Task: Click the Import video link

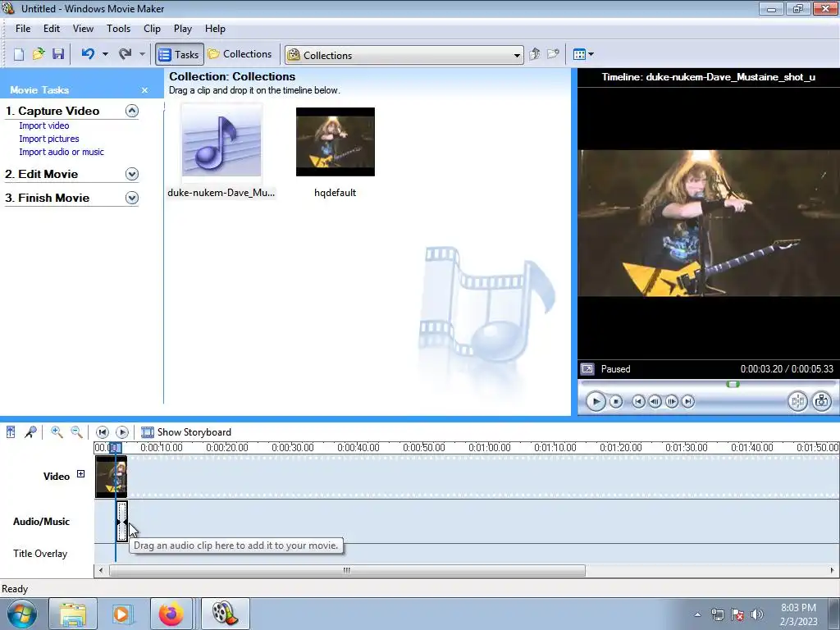Action: [x=44, y=126]
